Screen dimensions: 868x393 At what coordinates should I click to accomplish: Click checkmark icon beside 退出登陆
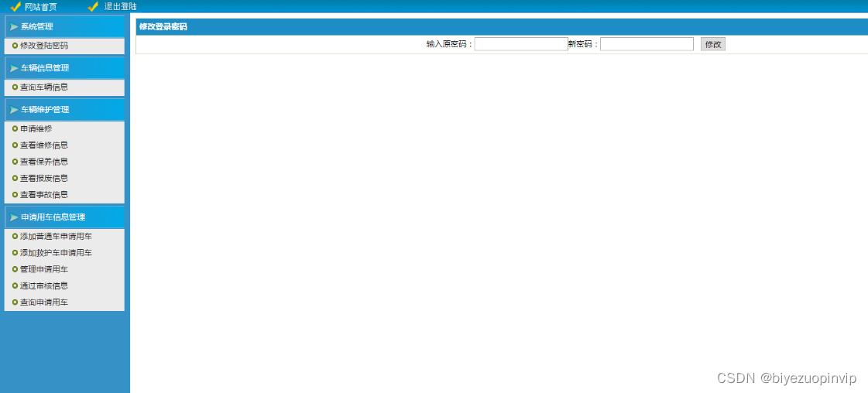[x=93, y=7]
